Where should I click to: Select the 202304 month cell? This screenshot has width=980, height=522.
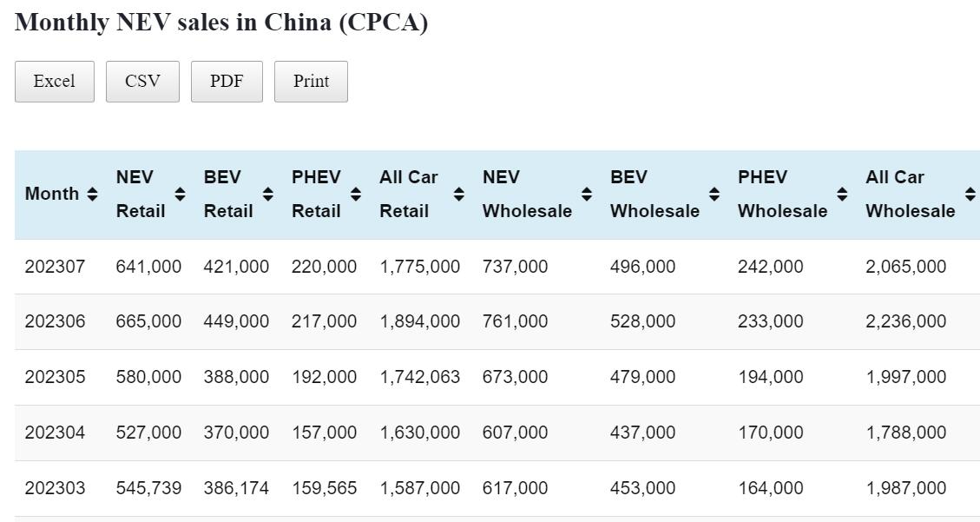(x=55, y=433)
